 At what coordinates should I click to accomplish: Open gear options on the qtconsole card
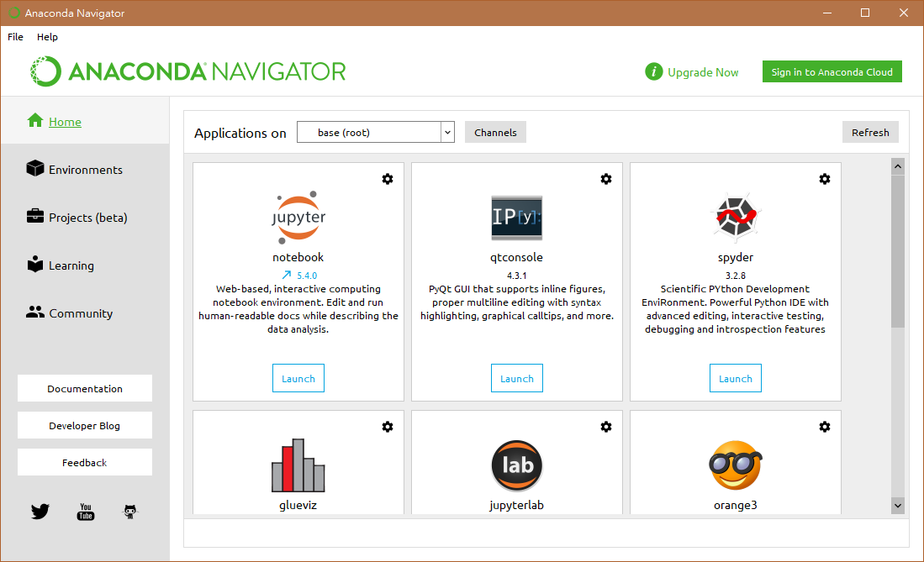coord(606,179)
